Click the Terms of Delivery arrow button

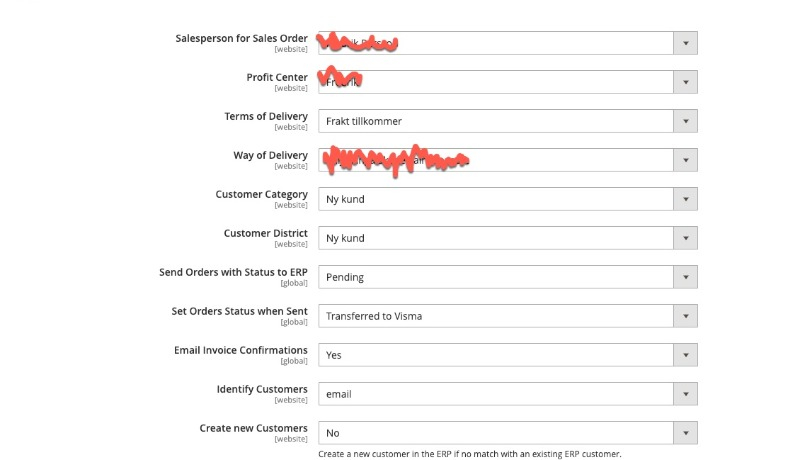(x=685, y=121)
